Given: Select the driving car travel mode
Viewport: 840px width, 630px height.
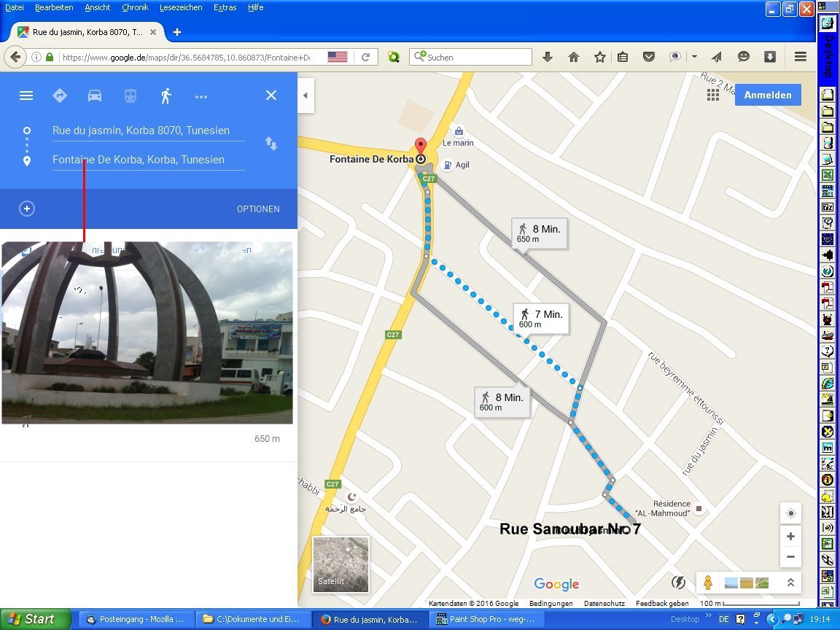Looking at the screenshot, I should coord(95,96).
